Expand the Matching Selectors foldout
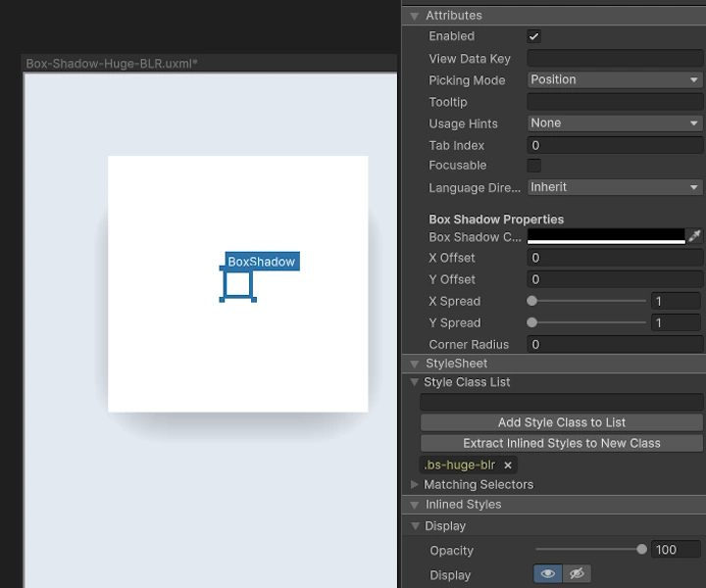706x588 pixels. [414, 484]
